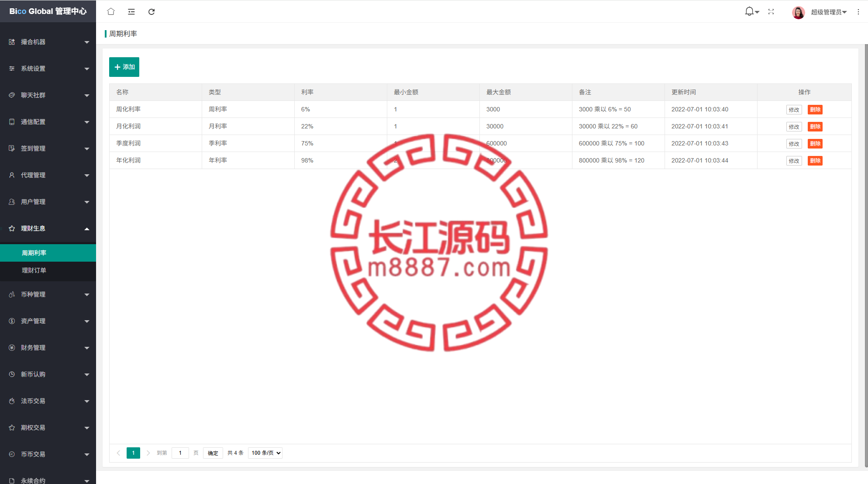Viewport: 868px width, 484px height.
Task: Open the 资产管理 menu label
Action: pos(33,321)
